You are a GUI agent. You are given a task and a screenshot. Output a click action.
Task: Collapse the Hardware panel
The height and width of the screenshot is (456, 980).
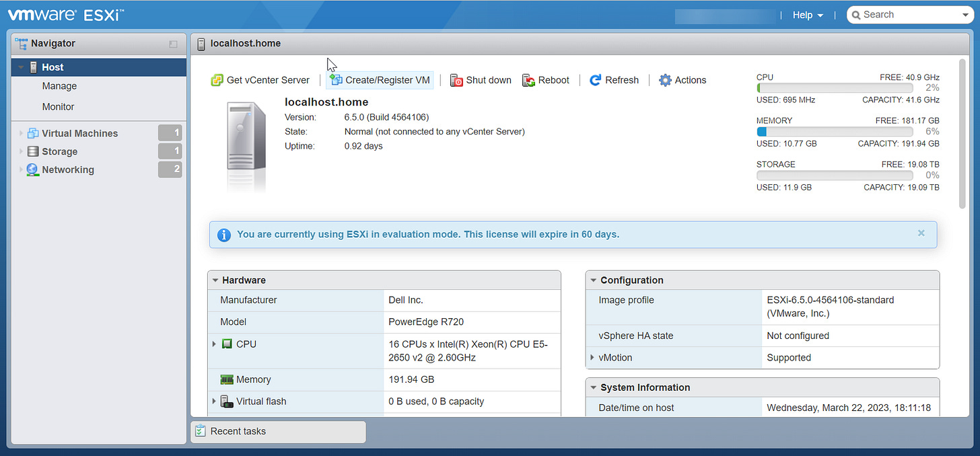(215, 280)
